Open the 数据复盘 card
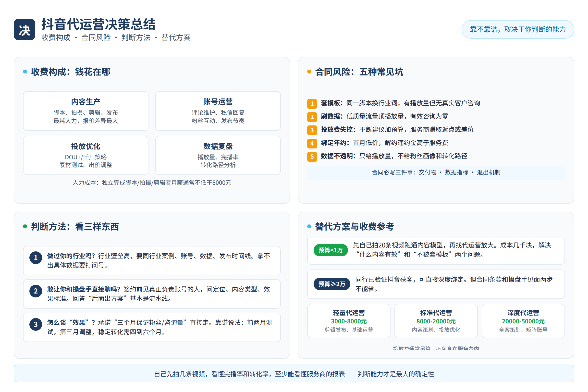The width and height of the screenshot is (588, 392). tap(218, 155)
